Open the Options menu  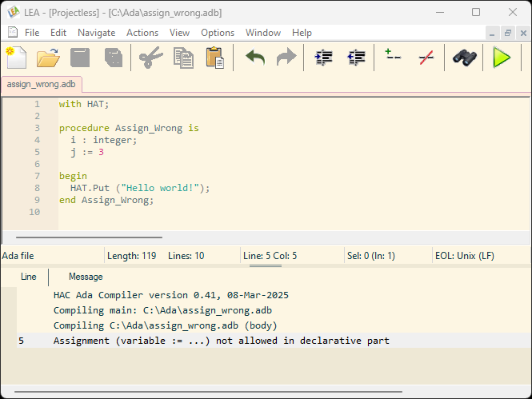218,33
